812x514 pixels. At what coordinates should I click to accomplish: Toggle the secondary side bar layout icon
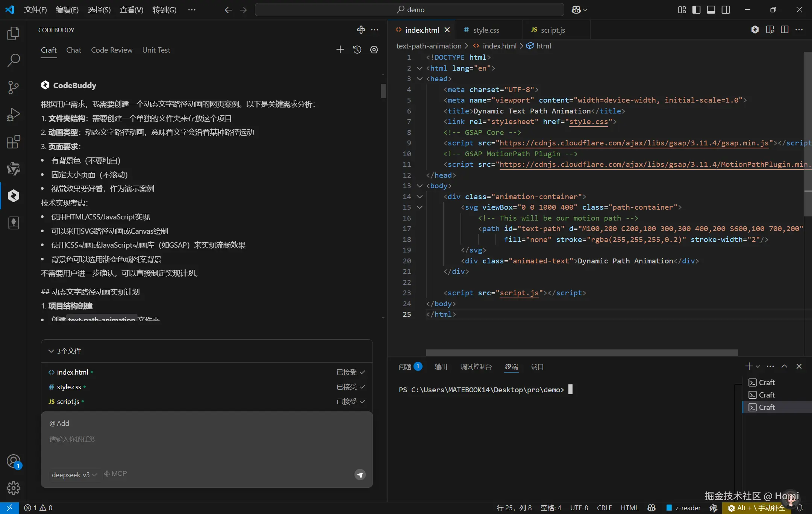point(726,10)
